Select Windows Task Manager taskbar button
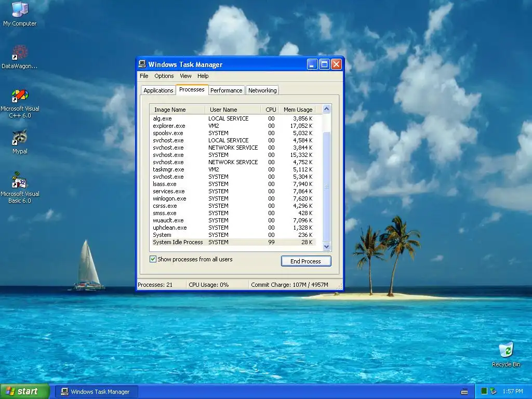This screenshot has width=532, height=399. (x=96, y=392)
